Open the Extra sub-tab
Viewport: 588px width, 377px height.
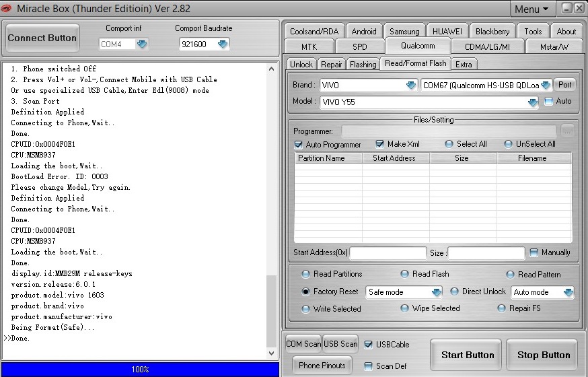pos(464,65)
